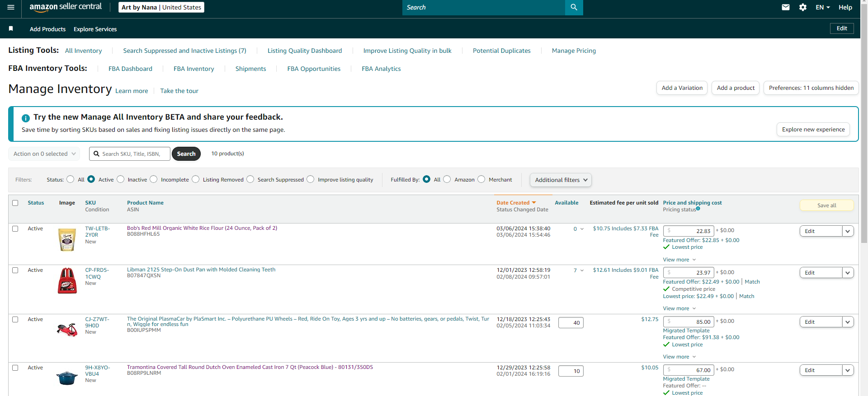The width and height of the screenshot is (868, 396).
Task: Click the info icon in the BETA banner
Action: 26,118
